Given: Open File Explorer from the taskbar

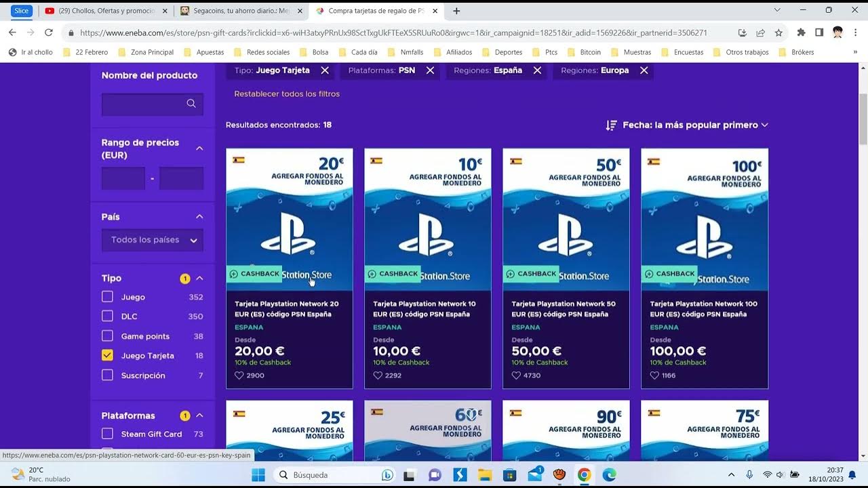Looking at the screenshot, I should [484, 475].
